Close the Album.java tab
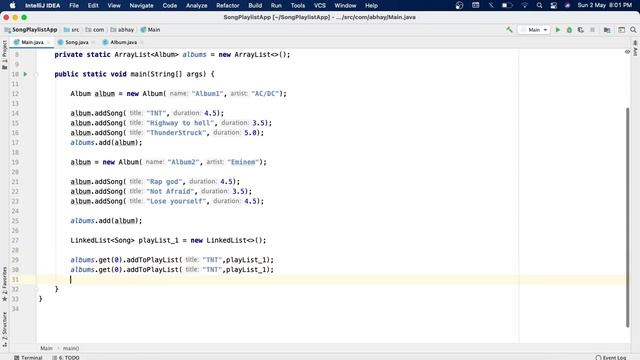The height and width of the screenshot is (360, 640). [142, 42]
